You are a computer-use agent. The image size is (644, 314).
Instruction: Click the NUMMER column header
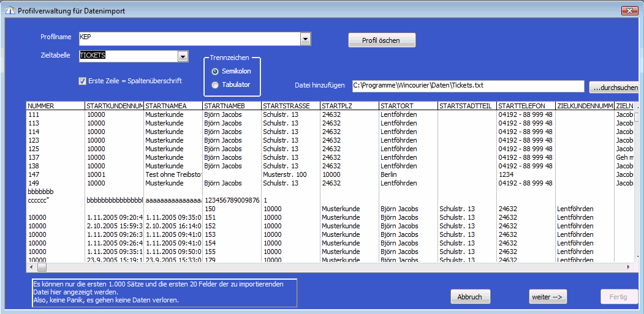pos(55,106)
